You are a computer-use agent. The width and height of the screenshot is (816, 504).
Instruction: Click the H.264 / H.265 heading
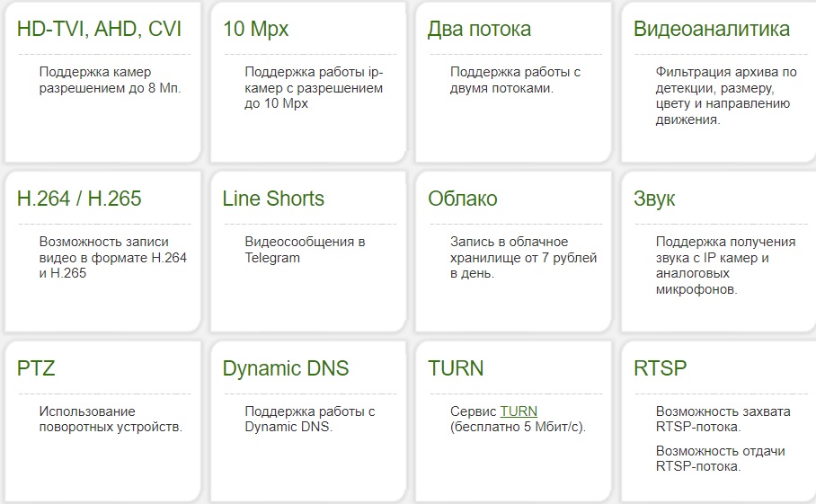point(79,199)
